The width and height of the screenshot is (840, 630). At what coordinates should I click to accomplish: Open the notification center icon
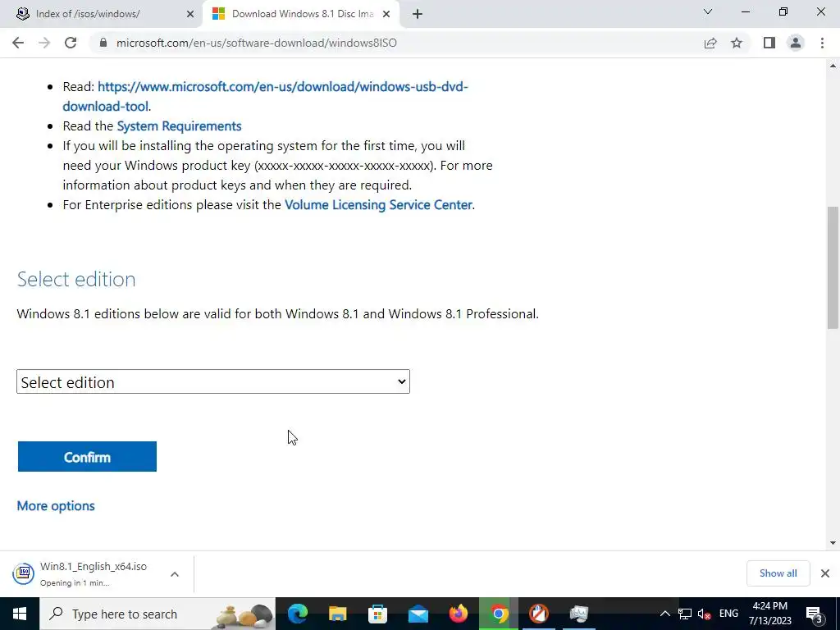pos(814,614)
